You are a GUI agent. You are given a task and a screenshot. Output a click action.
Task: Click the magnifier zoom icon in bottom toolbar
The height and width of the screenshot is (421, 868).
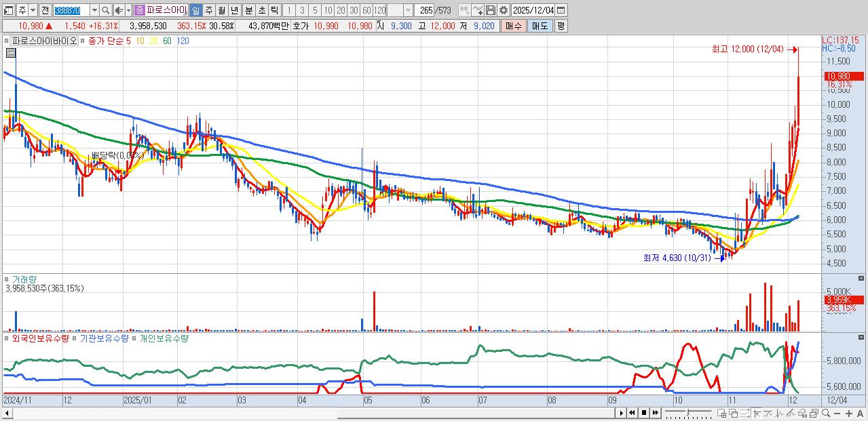[x=826, y=413]
